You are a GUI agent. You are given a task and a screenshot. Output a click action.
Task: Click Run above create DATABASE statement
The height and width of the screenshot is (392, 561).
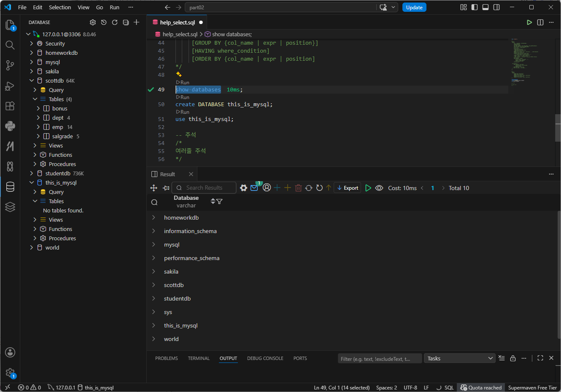[x=183, y=97]
